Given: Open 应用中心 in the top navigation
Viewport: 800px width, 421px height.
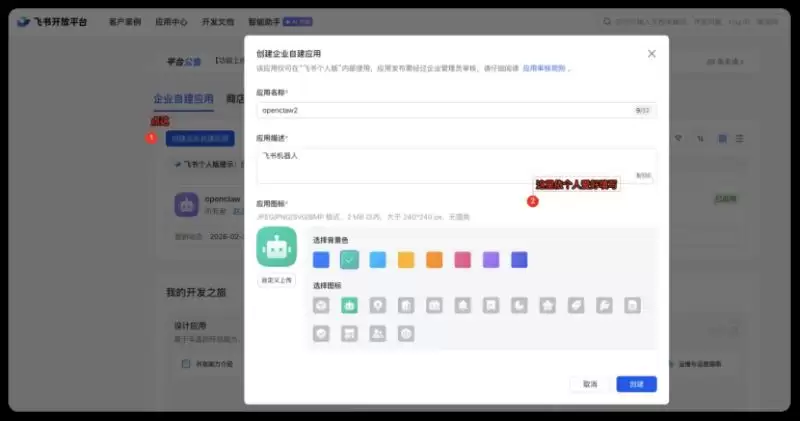Looking at the screenshot, I should (171, 21).
